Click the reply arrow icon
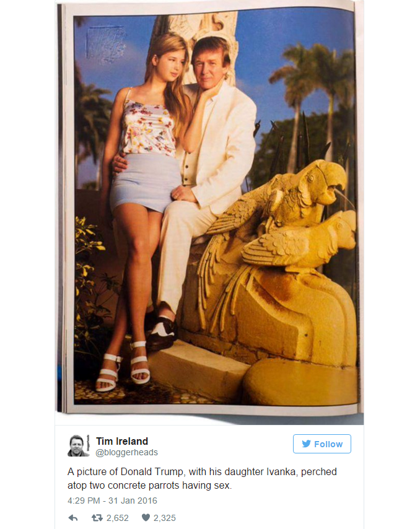 (x=73, y=518)
